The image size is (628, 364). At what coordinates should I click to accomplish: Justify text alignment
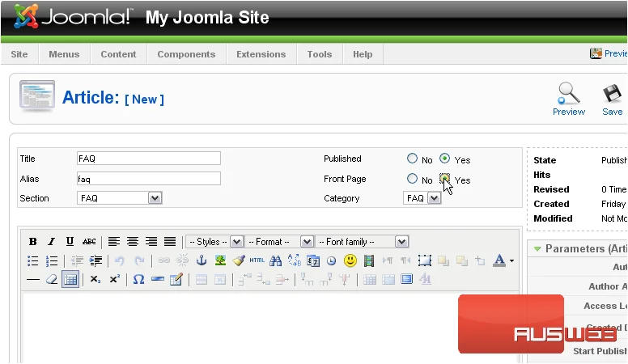point(170,242)
